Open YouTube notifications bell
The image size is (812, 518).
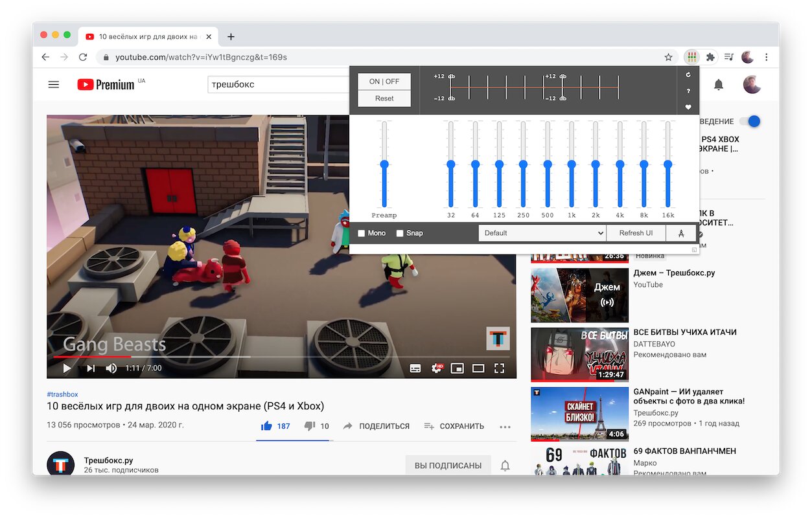click(x=719, y=84)
